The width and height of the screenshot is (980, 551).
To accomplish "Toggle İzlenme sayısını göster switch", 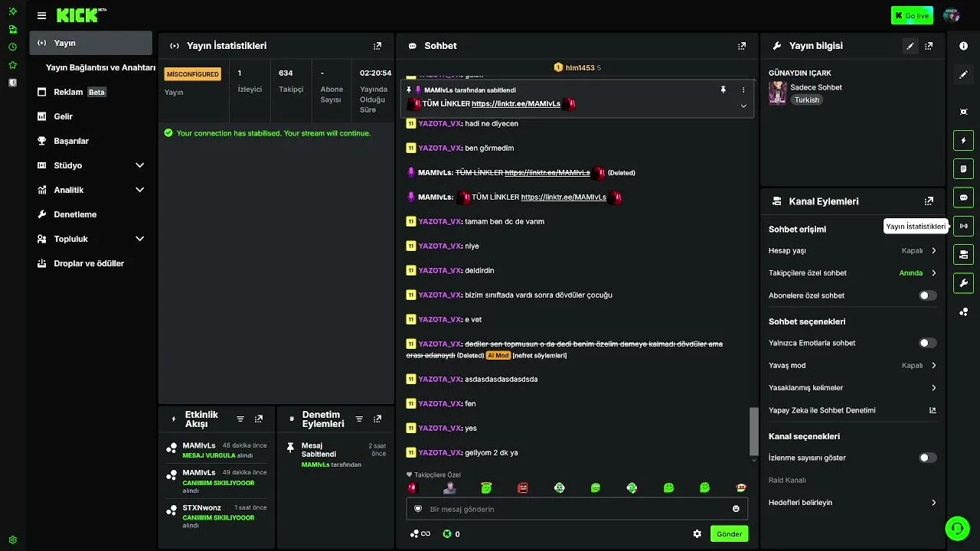I will click(927, 458).
